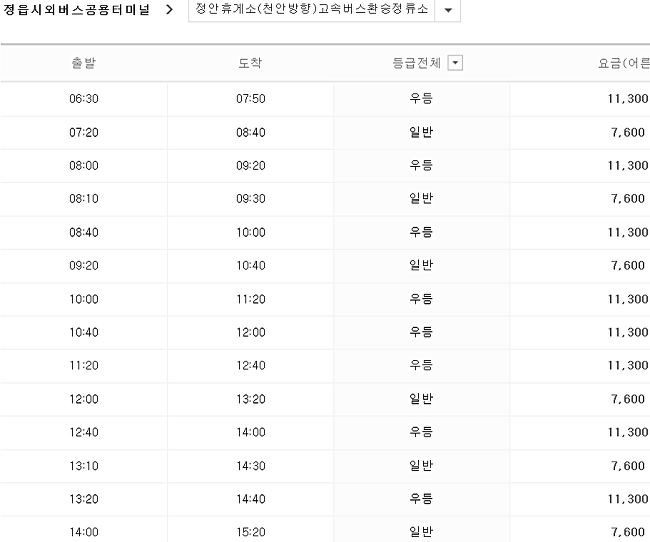
Task: Click the 14:00 arrival time in the 도착 column
Action: point(251,432)
